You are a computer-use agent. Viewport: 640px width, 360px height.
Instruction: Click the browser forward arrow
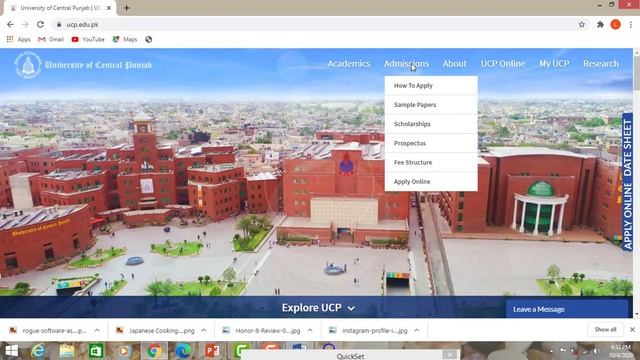coord(25,24)
